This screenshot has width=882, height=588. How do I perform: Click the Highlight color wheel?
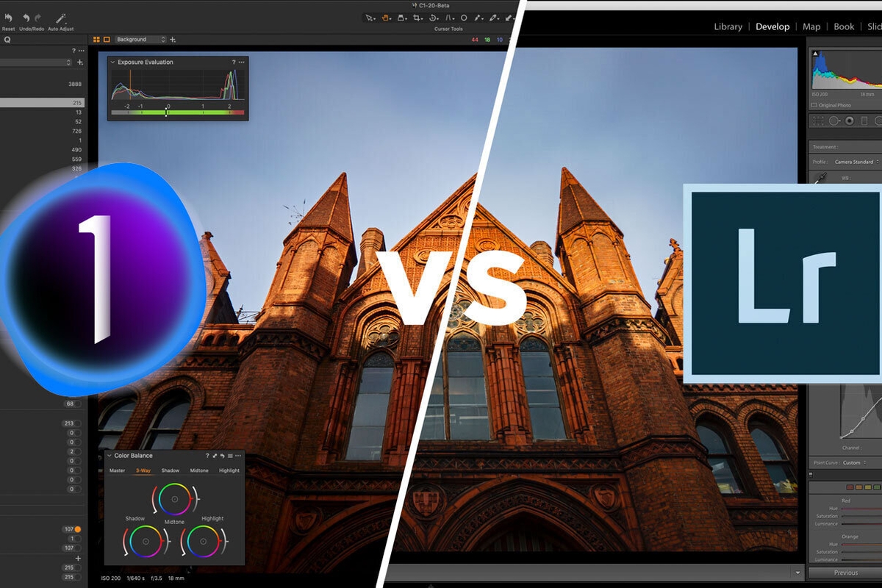202,542
